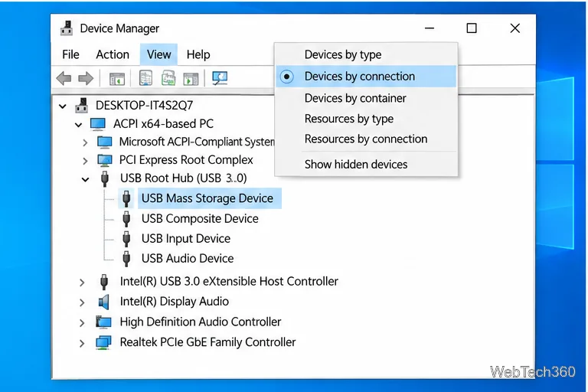This screenshot has height=392, width=588.
Task: Click the Device Manager title bar icon
Action: click(x=67, y=28)
